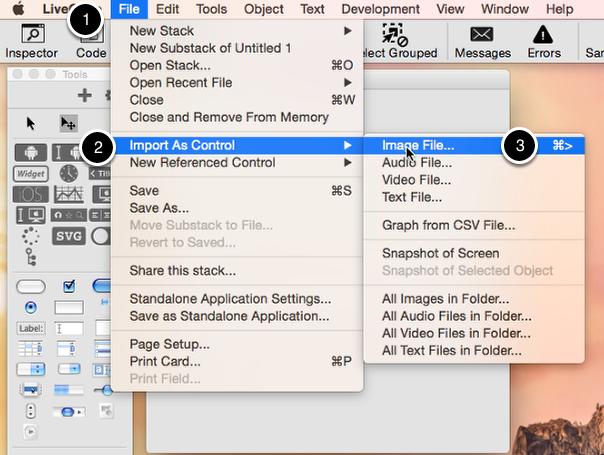Pick the scrollbar control with blue thumb
604x455 pixels.
point(69,412)
